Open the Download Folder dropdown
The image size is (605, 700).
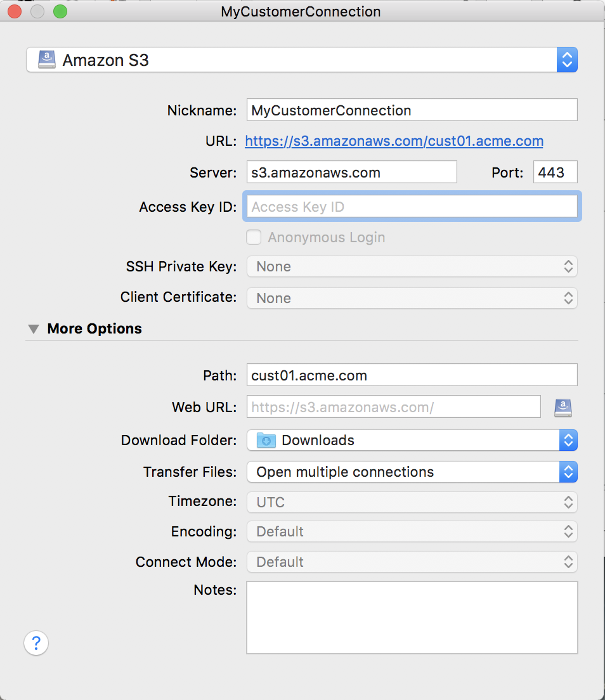412,440
